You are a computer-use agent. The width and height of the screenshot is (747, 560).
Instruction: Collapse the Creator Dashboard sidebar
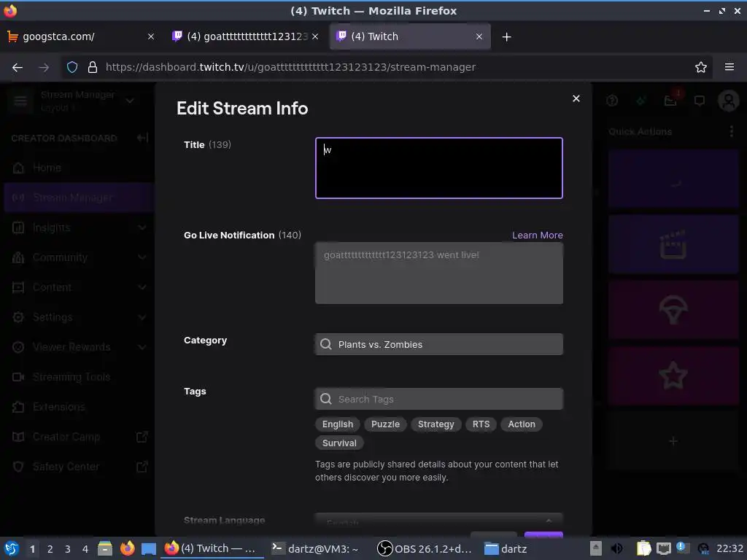pyautogui.click(x=142, y=138)
